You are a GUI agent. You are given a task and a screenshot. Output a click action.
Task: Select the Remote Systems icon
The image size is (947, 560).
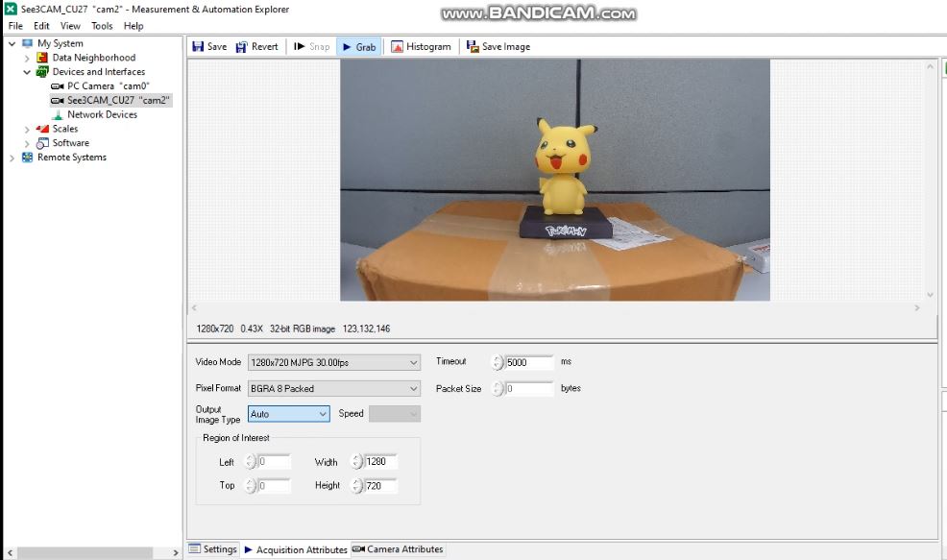tap(27, 158)
